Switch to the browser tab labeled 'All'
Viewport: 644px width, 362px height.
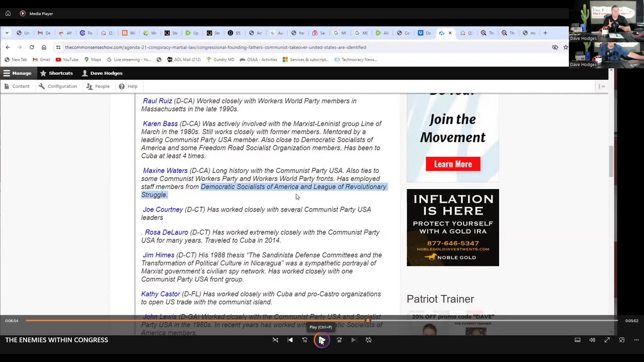382,33
